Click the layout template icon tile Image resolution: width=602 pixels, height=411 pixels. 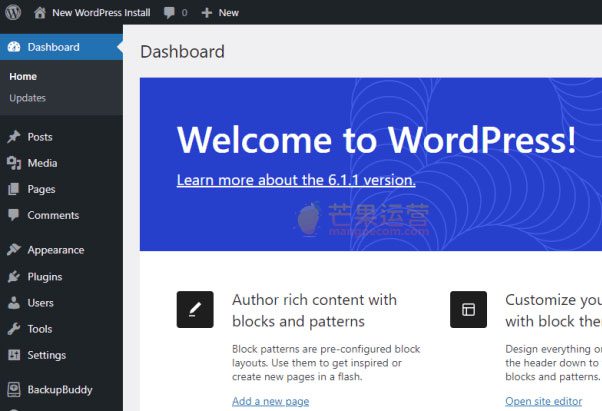pos(468,309)
